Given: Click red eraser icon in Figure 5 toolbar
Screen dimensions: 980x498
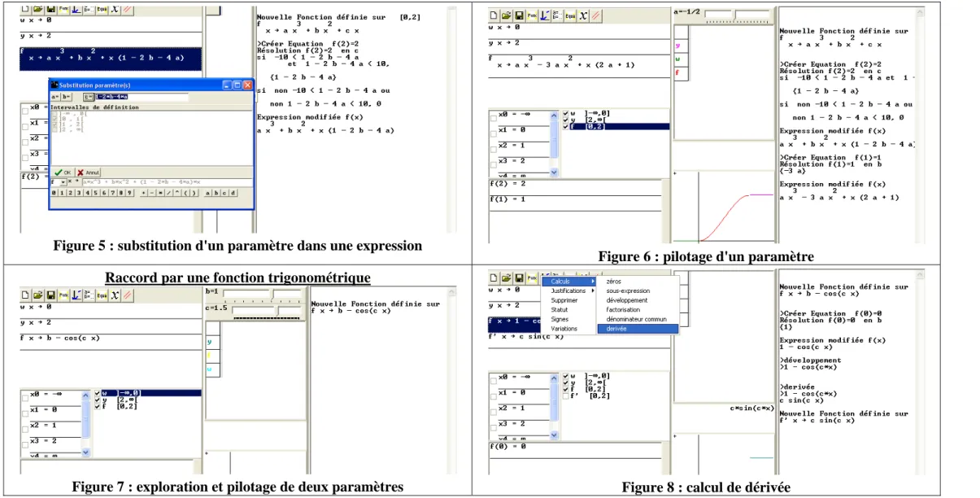Looking at the screenshot, I should tap(127, 8).
